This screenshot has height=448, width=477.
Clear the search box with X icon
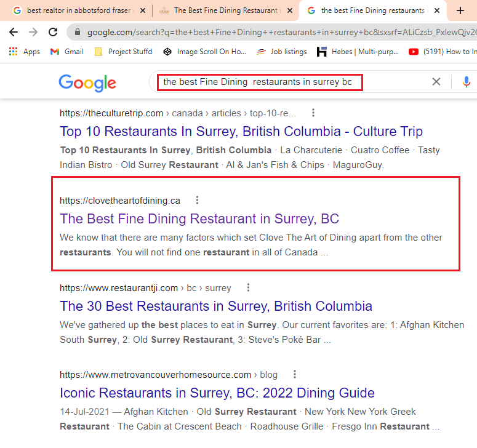click(436, 82)
